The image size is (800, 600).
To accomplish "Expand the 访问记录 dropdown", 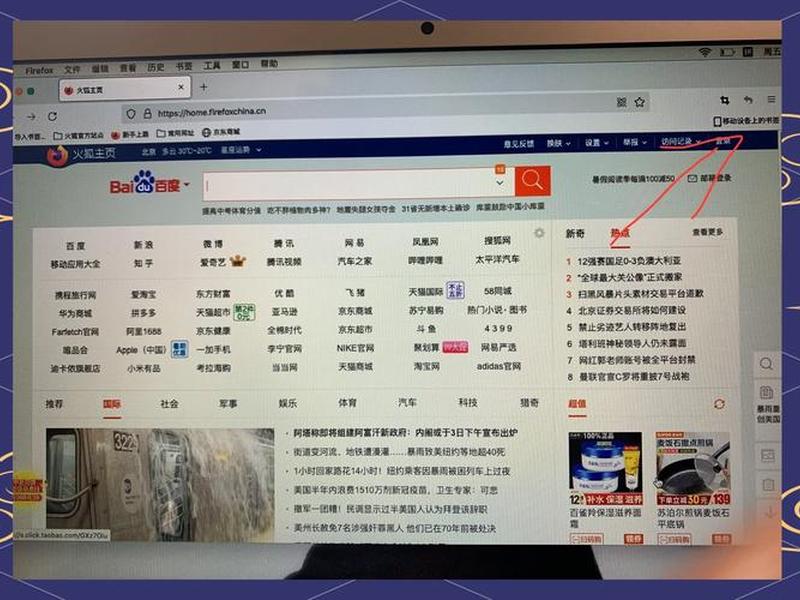I will click(681, 141).
